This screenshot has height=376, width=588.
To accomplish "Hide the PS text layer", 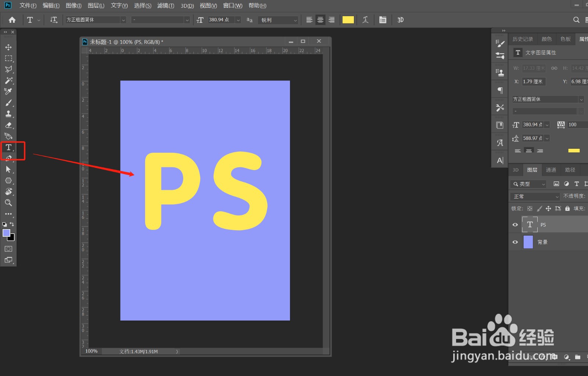I will coord(515,225).
